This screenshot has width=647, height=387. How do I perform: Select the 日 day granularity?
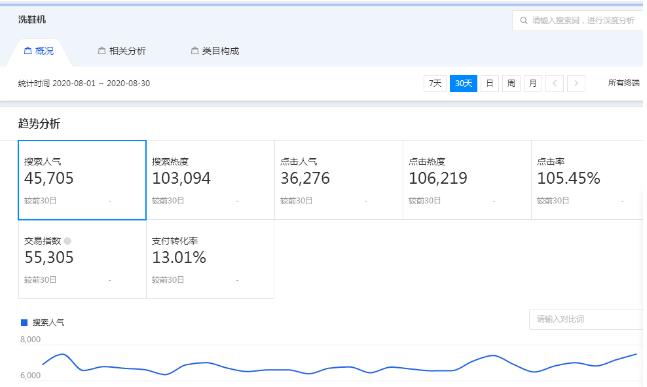coord(489,83)
